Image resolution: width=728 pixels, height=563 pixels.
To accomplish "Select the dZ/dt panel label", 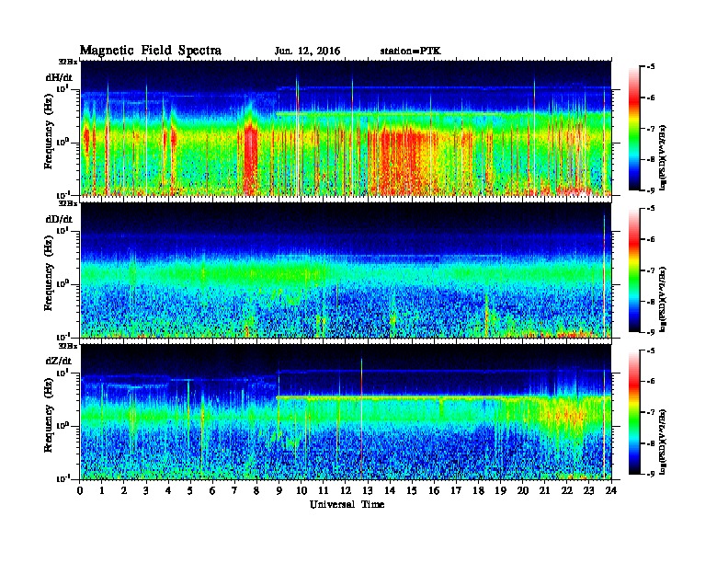I will pos(59,361).
